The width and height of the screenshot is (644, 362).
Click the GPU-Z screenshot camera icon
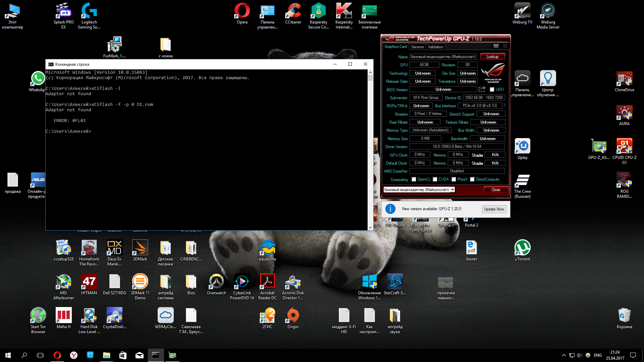tap(496, 46)
